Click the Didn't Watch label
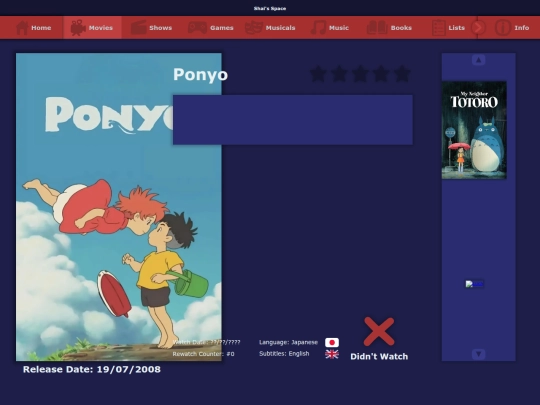 [379, 356]
